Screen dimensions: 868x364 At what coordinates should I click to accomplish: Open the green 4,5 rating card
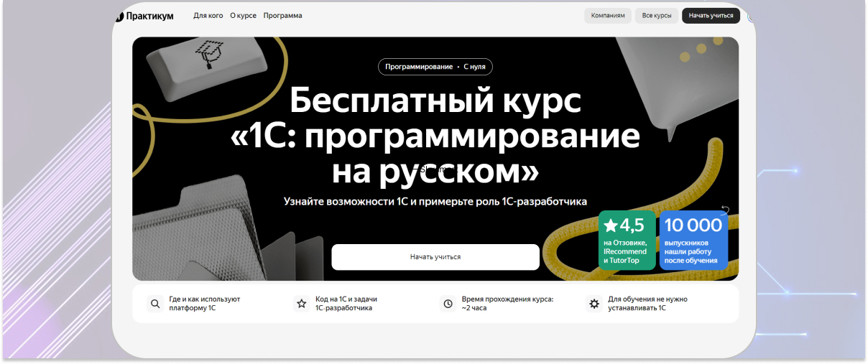(627, 241)
